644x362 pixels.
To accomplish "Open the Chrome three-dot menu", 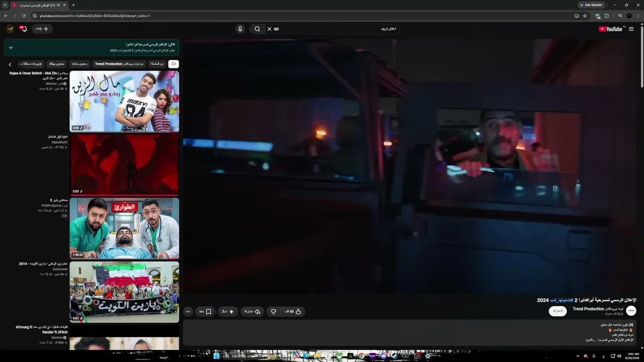I will [638, 16].
